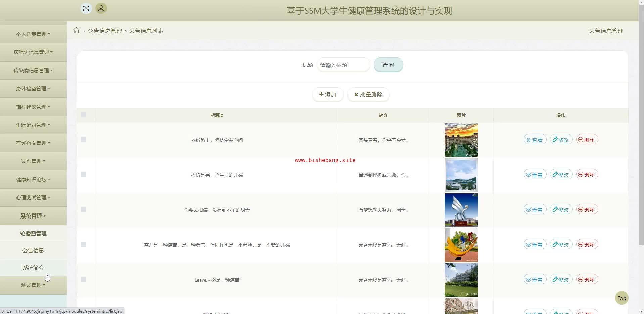Screen dimensions: 644x314
Task: Select checkbox for 'Leave未必是一种痛苦' row
Action: (83, 279)
